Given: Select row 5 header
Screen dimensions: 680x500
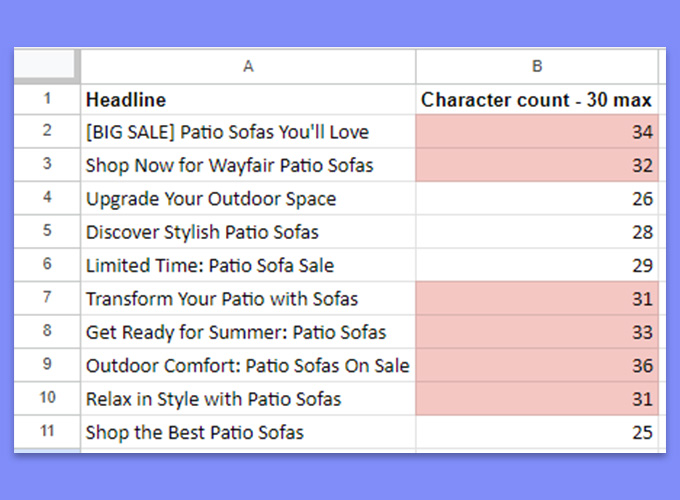Looking at the screenshot, I should click(47, 232).
